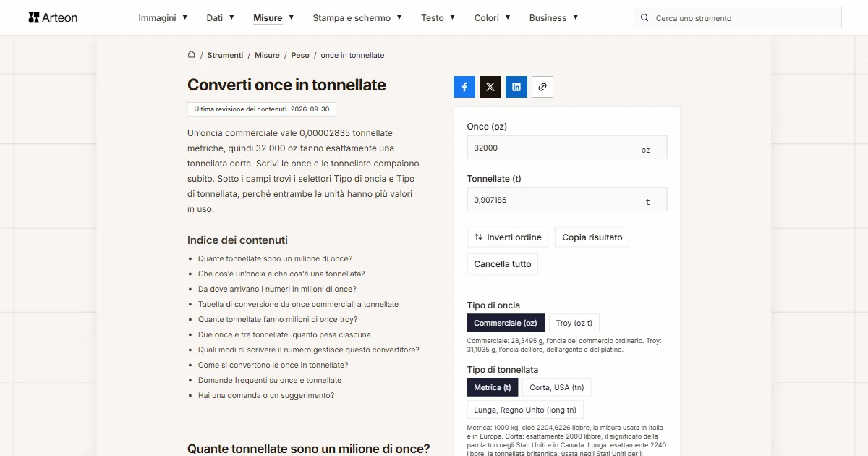Click Cancella tutto button
Screen dimensions: 868x456
[503, 264]
